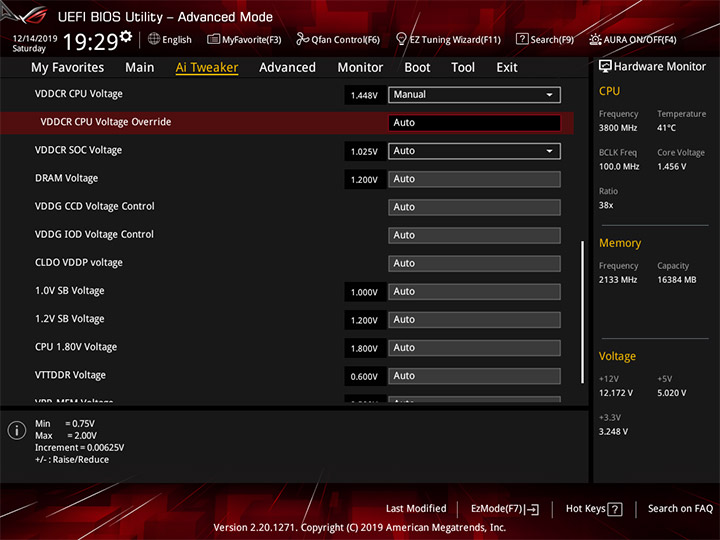Click CLDO VDDP voltage field
This screenshot has height=540, width=720.
coord(474,264)
